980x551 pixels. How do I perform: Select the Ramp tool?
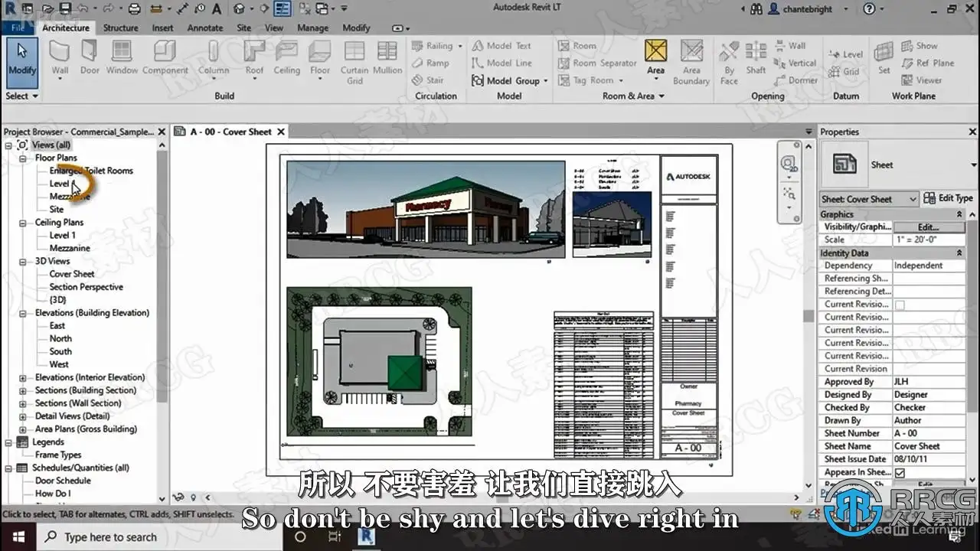click(430, 63)
